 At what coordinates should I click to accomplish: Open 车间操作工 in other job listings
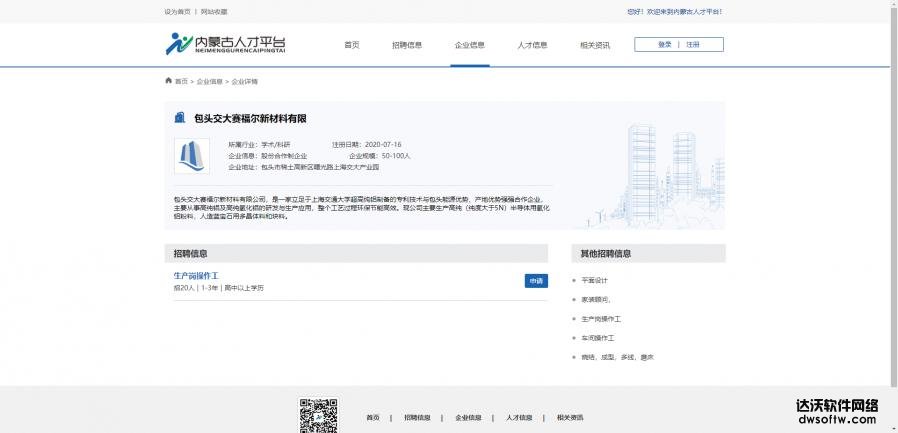point(597,338)
